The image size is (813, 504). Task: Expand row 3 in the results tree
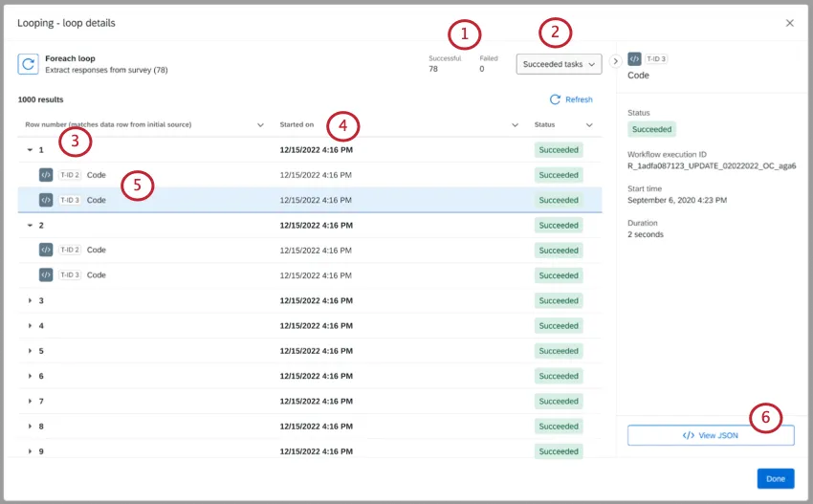pos(30,301)
